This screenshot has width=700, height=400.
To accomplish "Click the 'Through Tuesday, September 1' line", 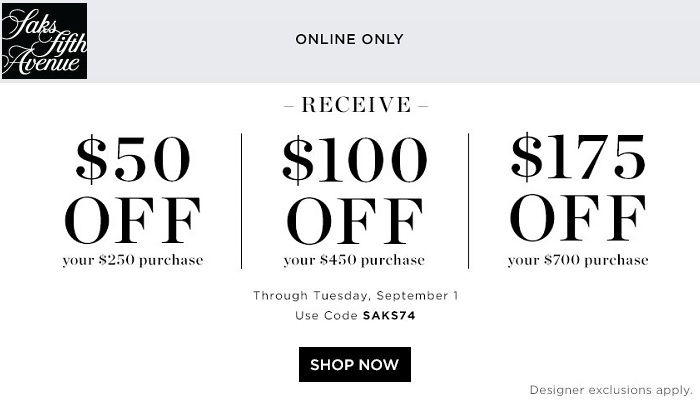I will (x=355, y=296).
